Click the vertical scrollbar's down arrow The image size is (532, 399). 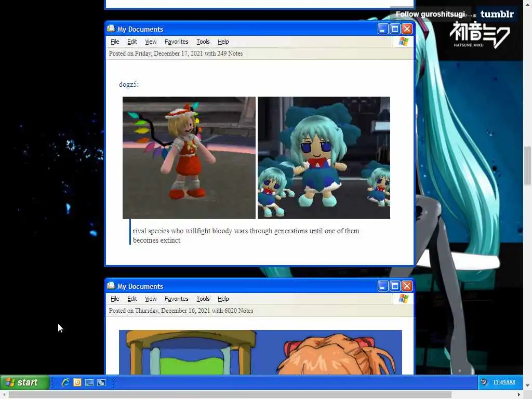tap(527, 386)
